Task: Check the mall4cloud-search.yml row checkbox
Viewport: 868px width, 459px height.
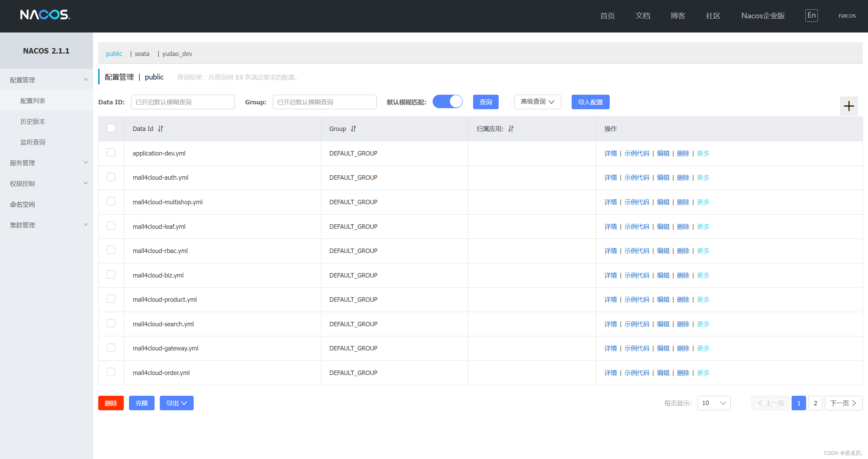Action: [x=111, y=323]
